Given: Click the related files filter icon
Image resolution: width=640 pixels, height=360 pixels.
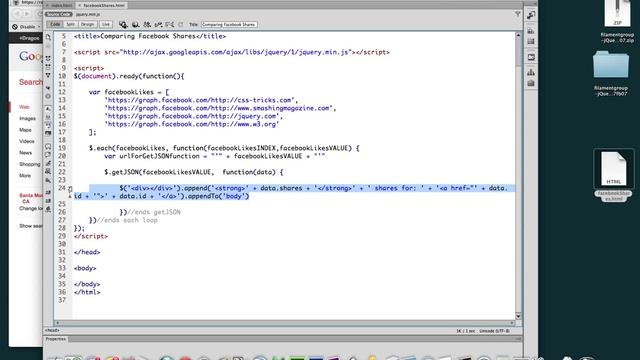Looking at the screenshot, I should tap(518, 14).
